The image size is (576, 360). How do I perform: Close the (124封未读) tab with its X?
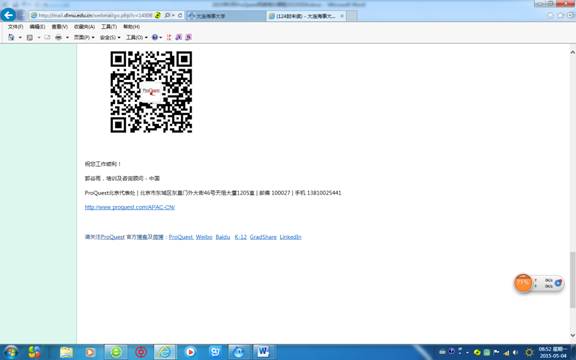pos(342,16)
